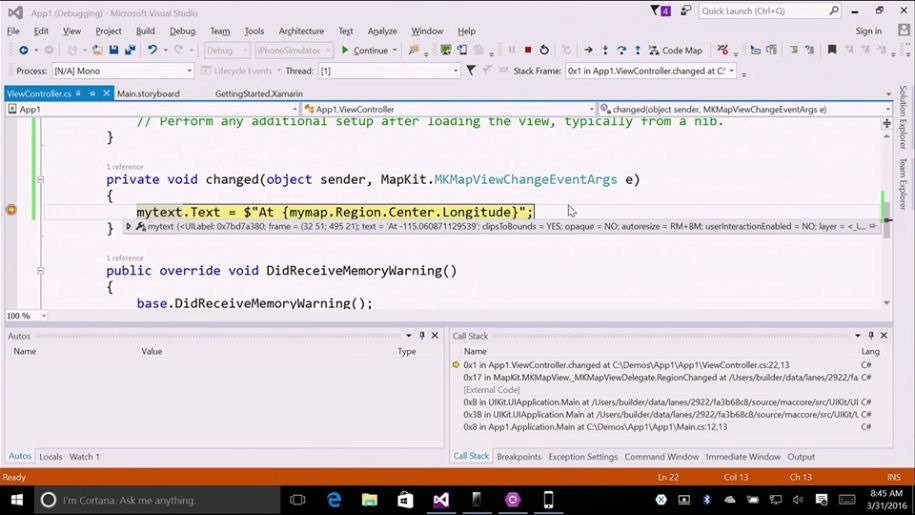Click the Sign in link

tap(868, 31)
